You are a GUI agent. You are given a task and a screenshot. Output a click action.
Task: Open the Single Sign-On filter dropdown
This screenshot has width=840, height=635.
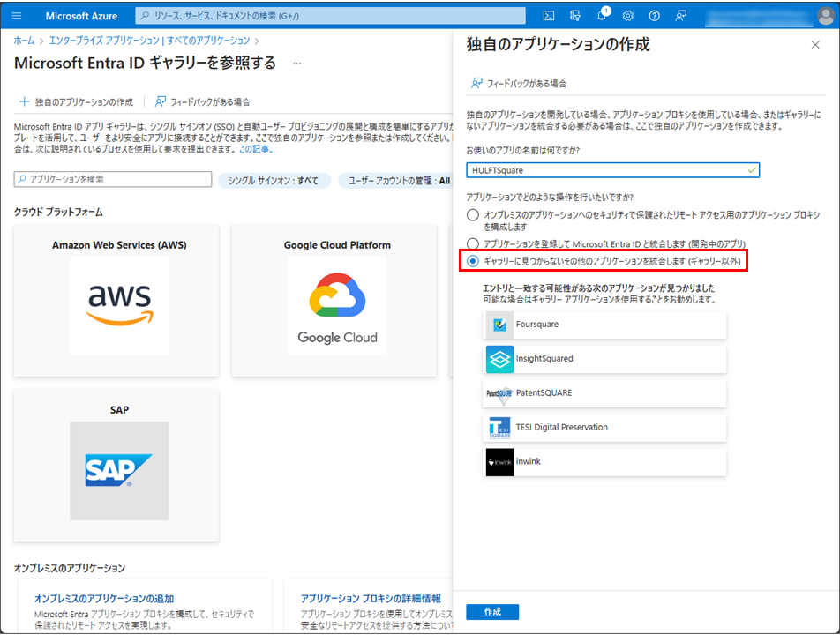coord(274,180)
